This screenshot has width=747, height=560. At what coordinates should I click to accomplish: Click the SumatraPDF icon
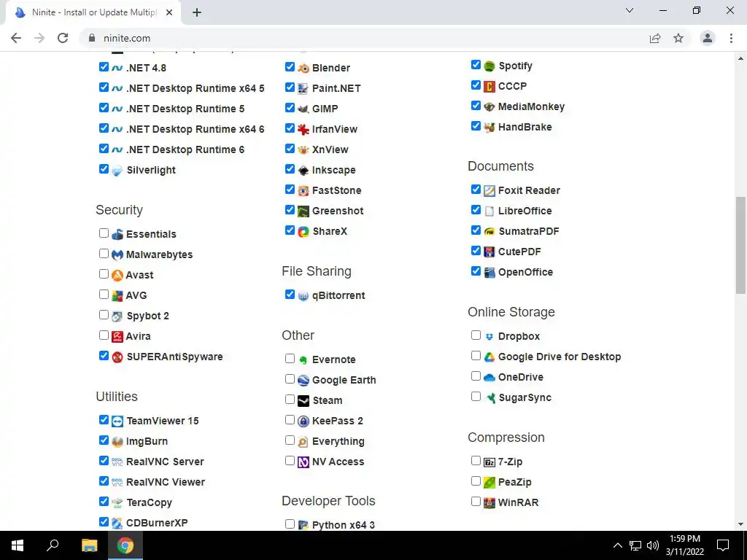(489, 231)
